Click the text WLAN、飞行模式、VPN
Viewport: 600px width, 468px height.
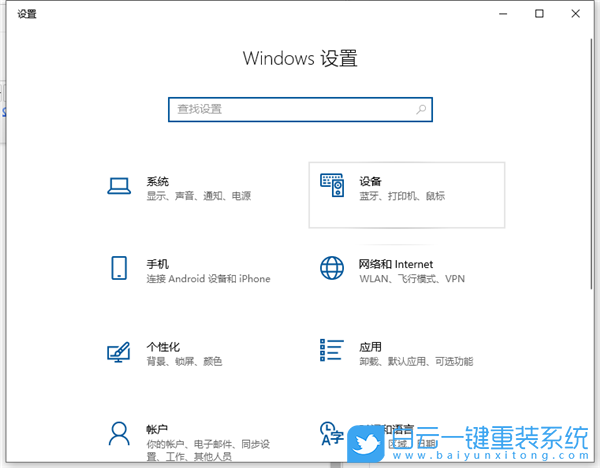[x=412, y=279]
